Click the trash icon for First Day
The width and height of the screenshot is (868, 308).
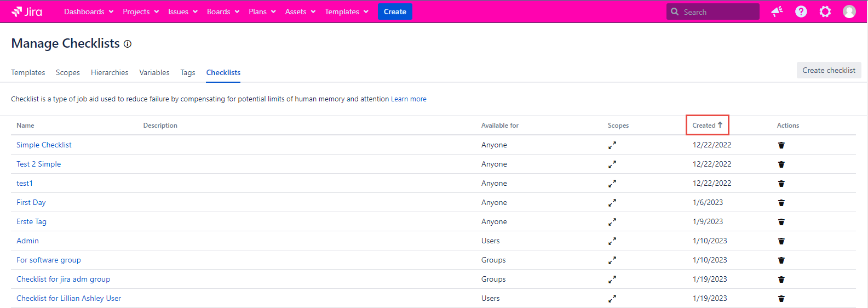(781, 203)
